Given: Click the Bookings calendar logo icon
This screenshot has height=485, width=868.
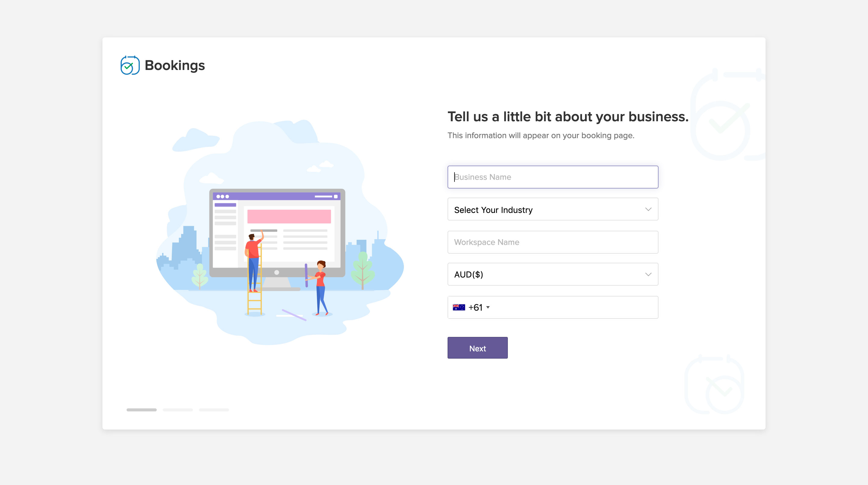Looking at the screenshot, I should click(130, 65).
